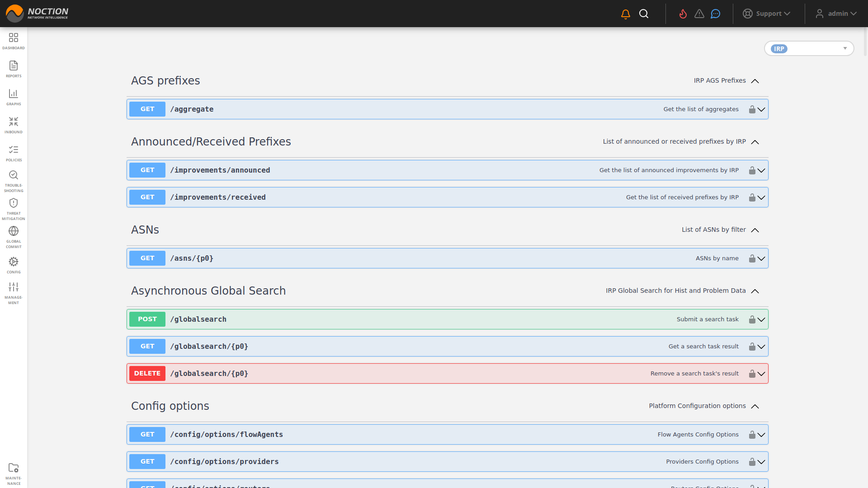The image size is (868, 488).
Task: Collapse the ASNs section chevron
Action: pos(755,230)
